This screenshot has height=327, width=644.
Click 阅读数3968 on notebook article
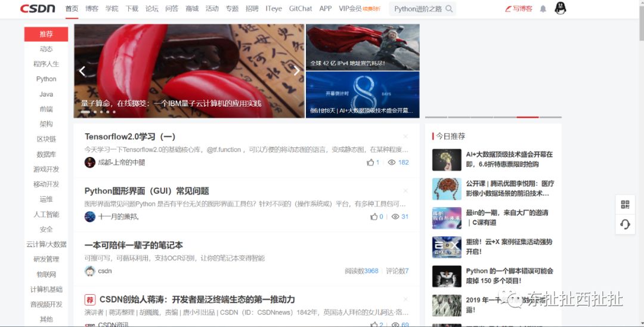[361, 271]
